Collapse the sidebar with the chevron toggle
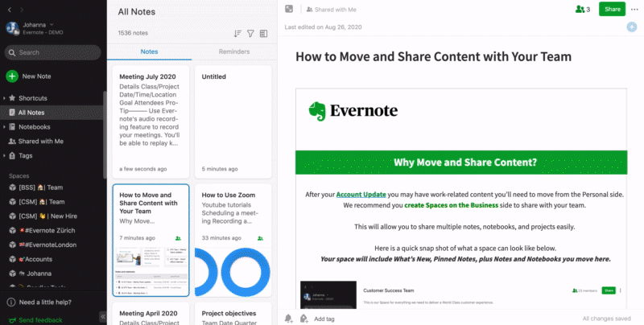Image resolution: width=644 pixels, height=325 pixels. [x=102, y=316]
